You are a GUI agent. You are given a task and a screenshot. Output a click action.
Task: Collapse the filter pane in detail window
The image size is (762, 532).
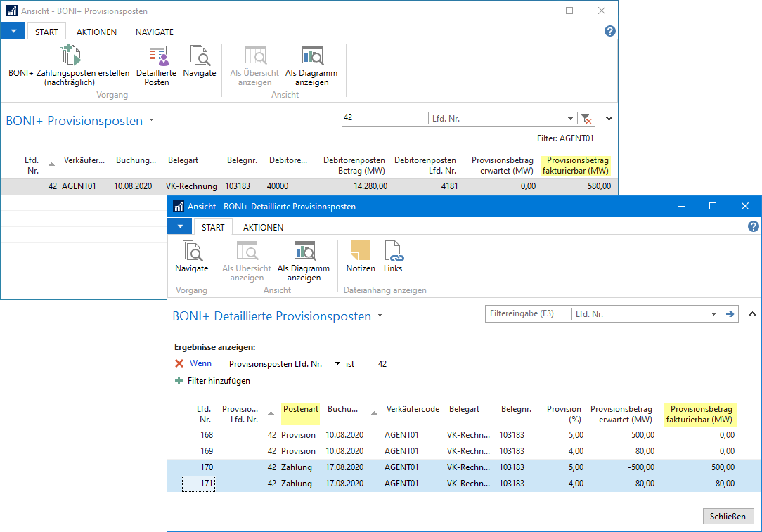(x=751, y=314)
